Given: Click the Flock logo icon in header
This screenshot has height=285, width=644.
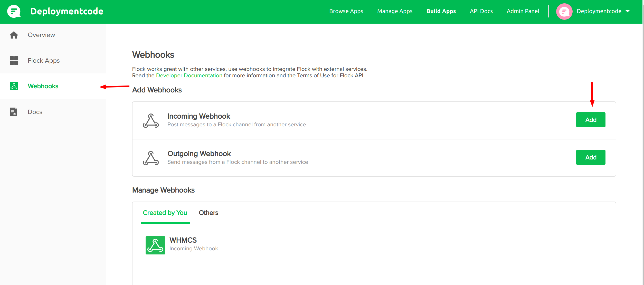Looking at the screenshot, I should (x=14, y=11).
